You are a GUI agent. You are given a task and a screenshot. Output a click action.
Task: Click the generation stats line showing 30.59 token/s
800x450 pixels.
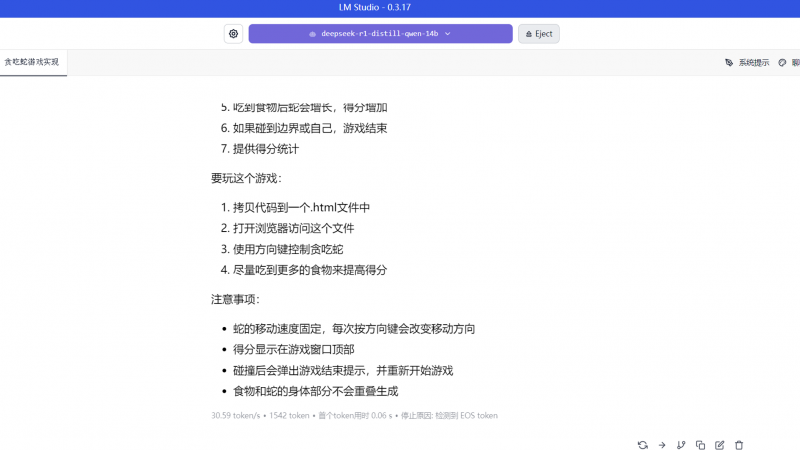pos(235,415)
